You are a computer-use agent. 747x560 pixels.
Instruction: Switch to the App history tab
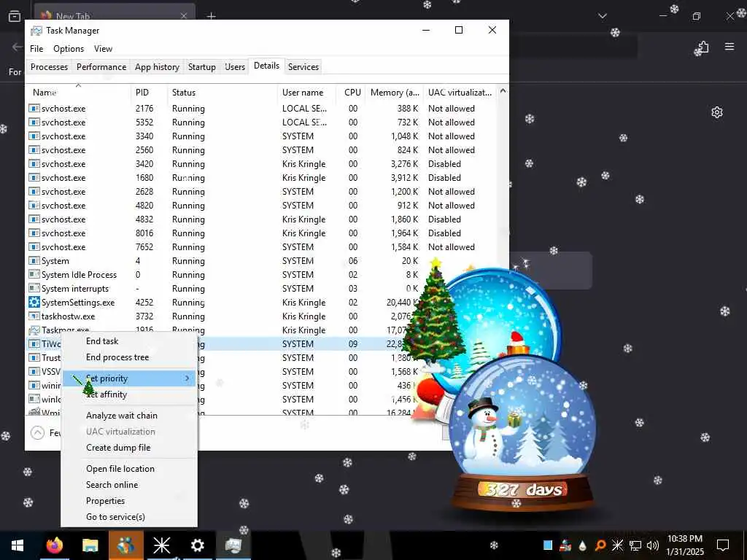157,67
